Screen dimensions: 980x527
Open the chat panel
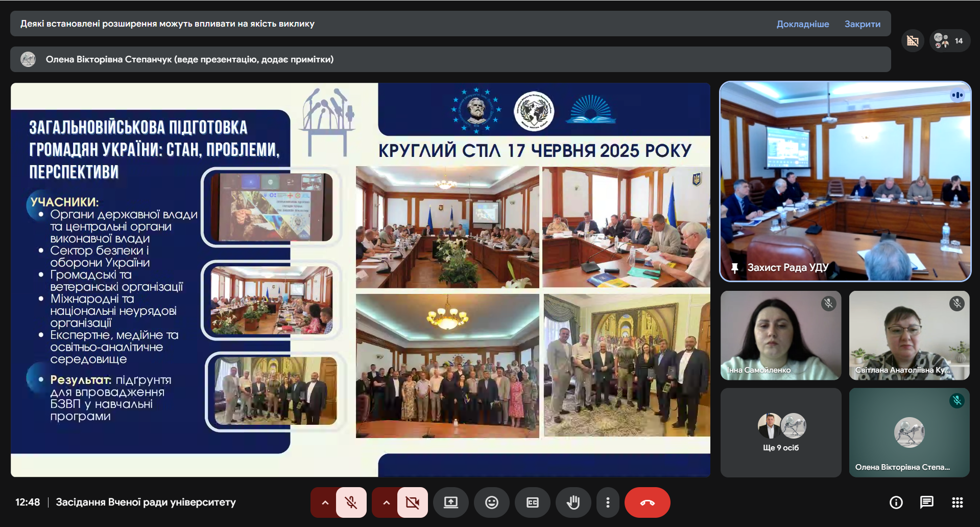coord(926,502)
